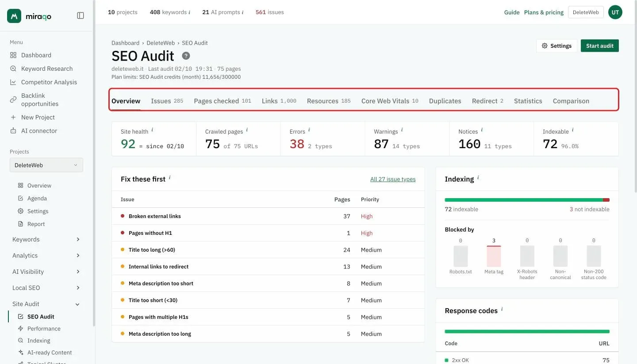
Task: Expand the AI Visibility section
Action: point(46,272)
